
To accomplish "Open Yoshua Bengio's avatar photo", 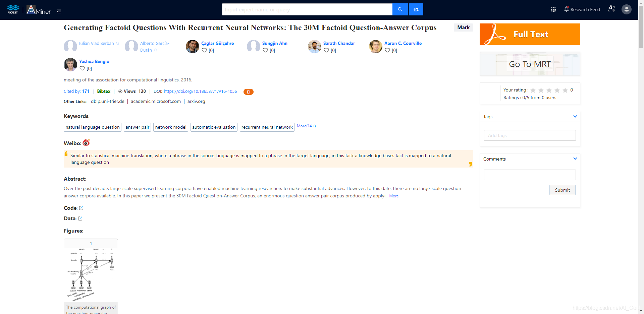I will (70, 65).
